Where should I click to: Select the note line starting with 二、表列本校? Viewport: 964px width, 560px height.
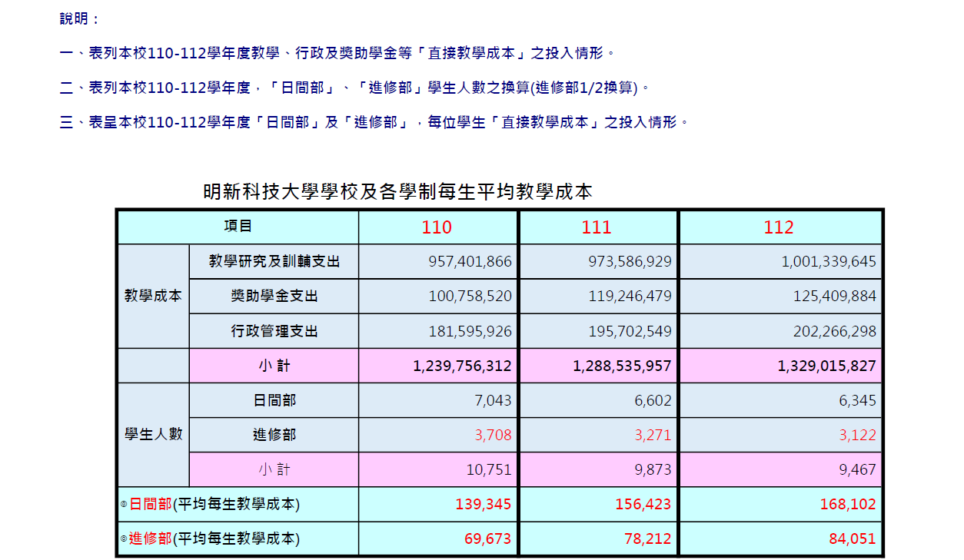355,88
